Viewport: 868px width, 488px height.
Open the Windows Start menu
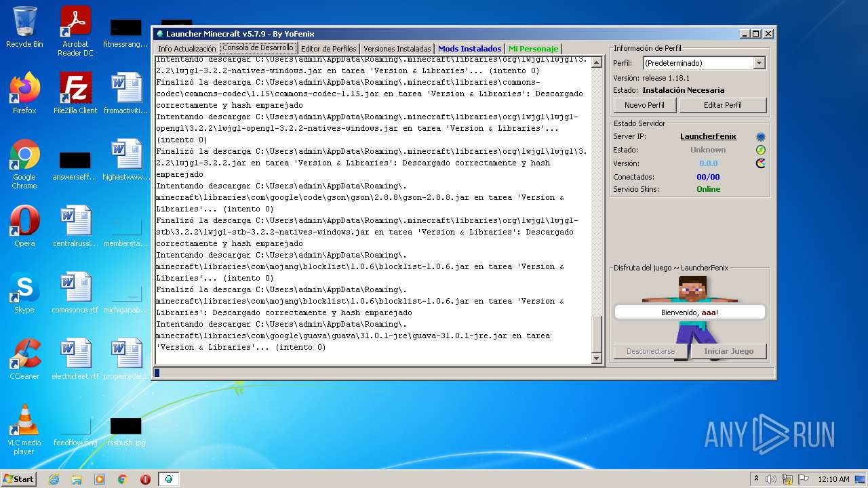coord(19,479)
